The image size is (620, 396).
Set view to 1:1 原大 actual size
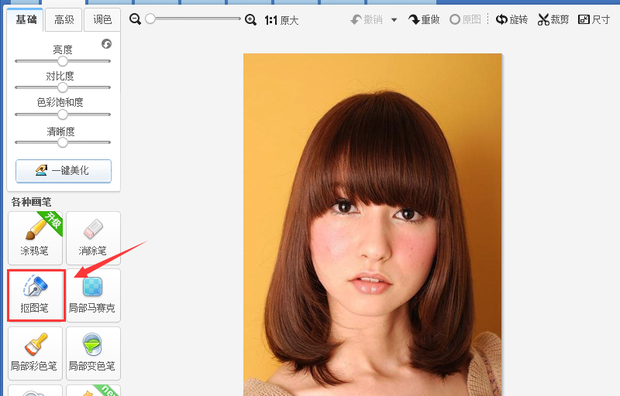point(281,20)
